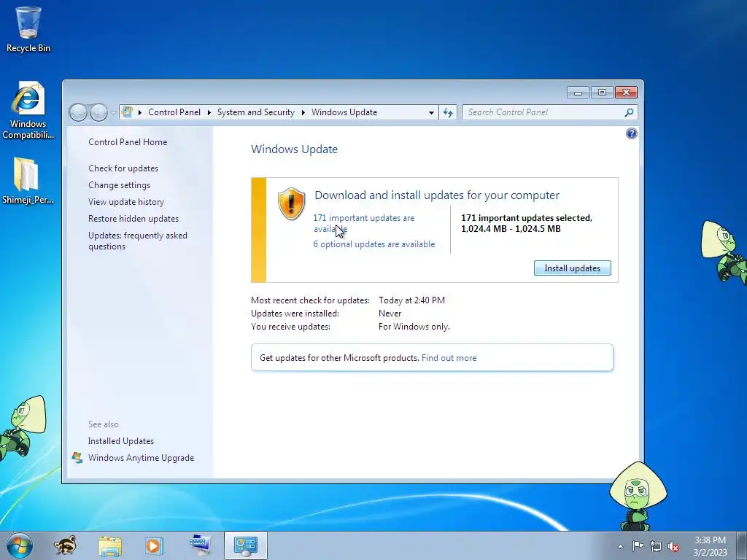Click the search magnifier icon

pos(629,112)
